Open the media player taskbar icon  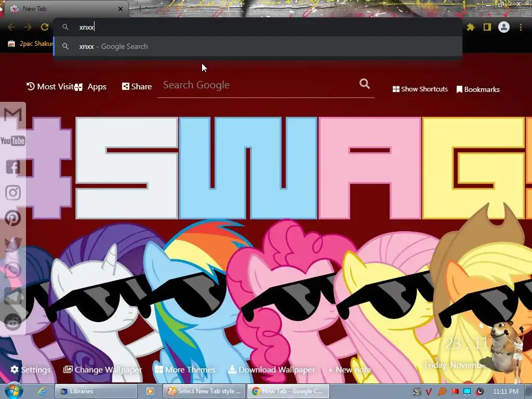click(x=150, y=391)
